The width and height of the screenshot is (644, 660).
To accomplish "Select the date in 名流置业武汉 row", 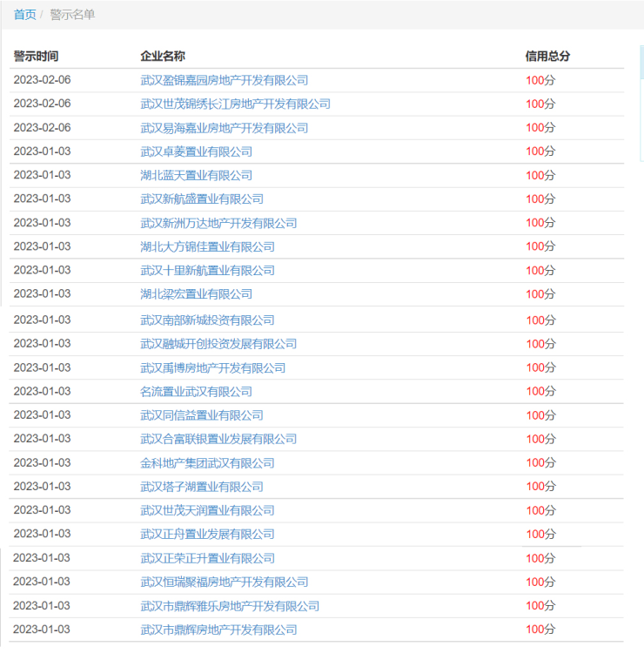I will coord(42,391).
